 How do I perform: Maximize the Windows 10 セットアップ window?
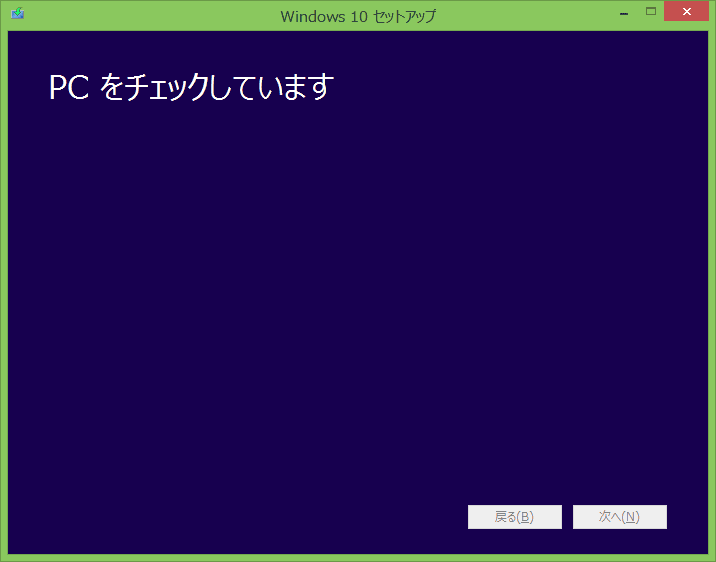point(651,11)
